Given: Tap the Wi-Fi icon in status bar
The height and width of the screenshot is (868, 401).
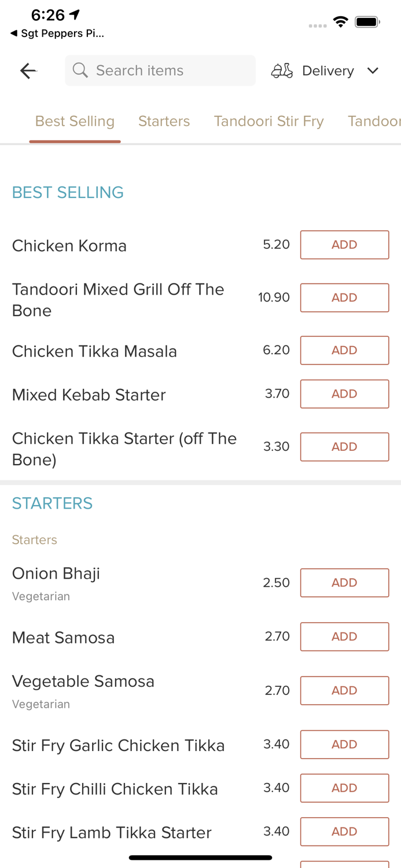Looking at the screenshot, I should [x=340, y=21].
